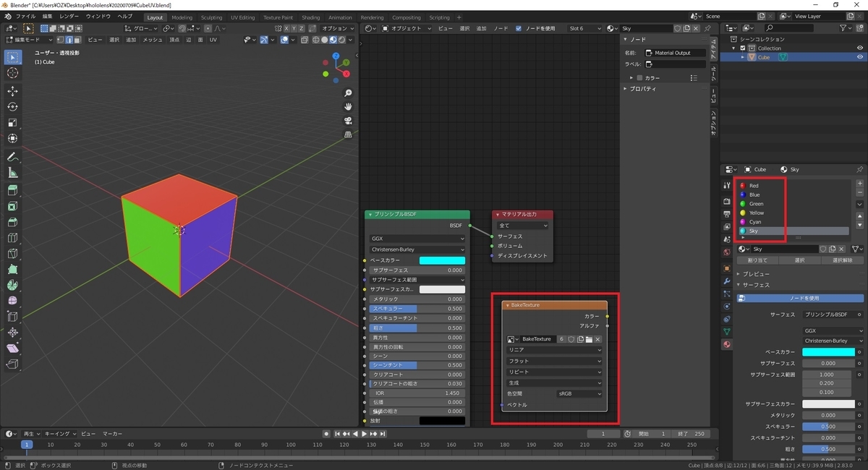Open the Modifiers wrench properties tab
868x470 pixels.
pyautogui.click(x=727, y=280)
